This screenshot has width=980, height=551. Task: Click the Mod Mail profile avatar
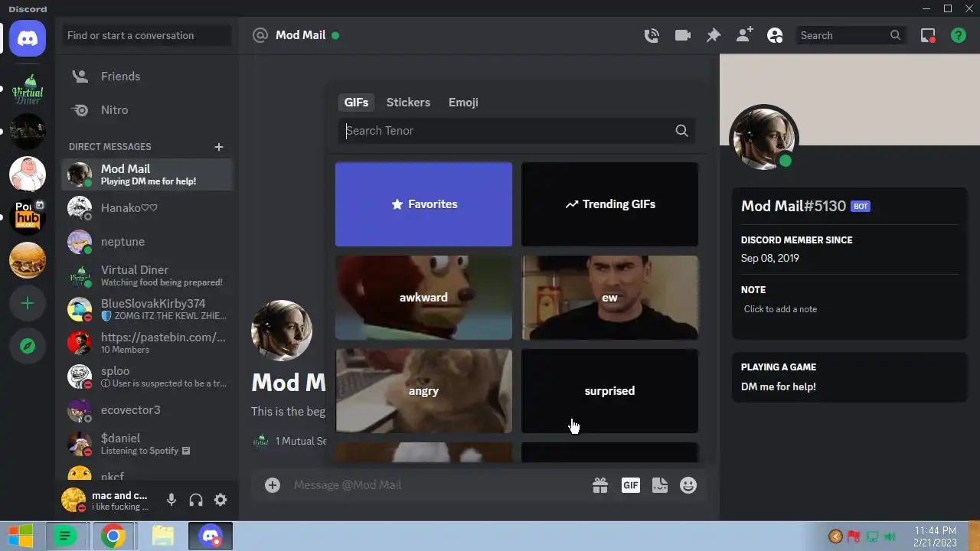click(x=763, y=139)
